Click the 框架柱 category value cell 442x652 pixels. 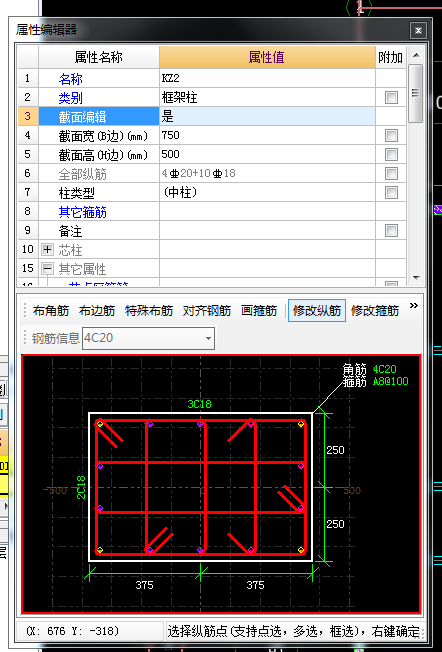click(x=267, y=98)
